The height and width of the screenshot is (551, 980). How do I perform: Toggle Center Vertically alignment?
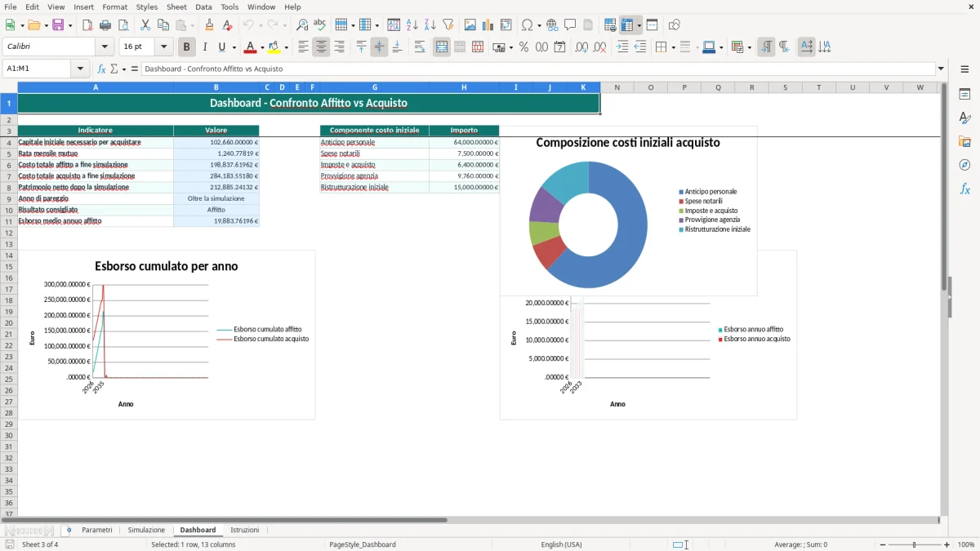tap(379, 47)
